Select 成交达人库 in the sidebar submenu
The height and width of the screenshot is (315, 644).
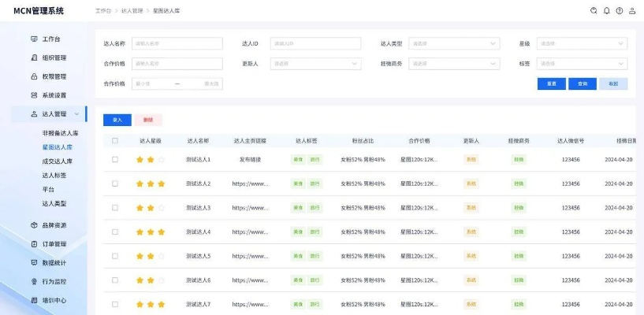click(58, 161)
